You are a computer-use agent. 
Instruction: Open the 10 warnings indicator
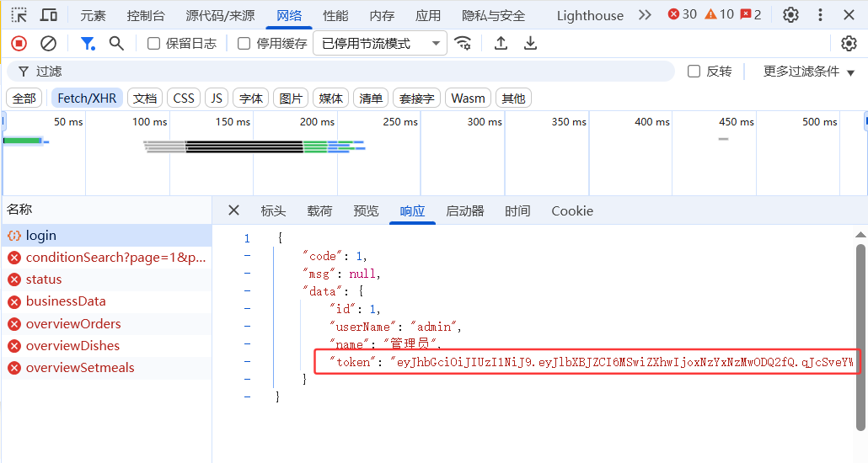click(719, 14)
